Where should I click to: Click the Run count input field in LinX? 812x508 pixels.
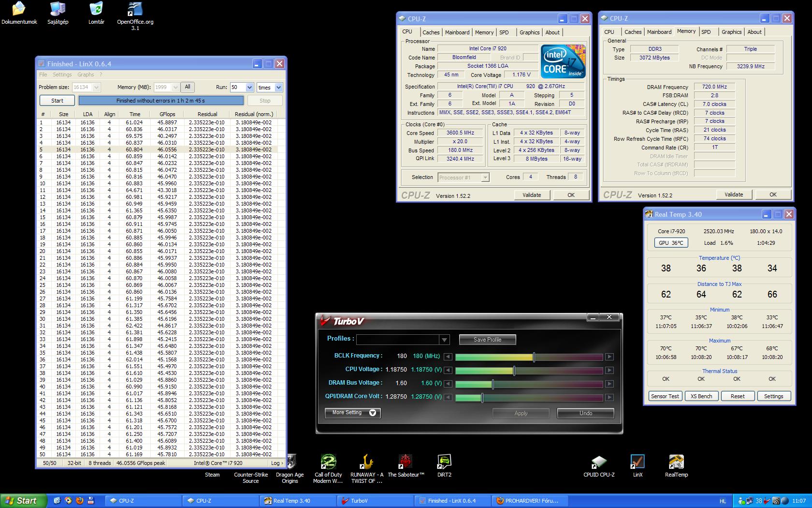(x=238, y=87)
